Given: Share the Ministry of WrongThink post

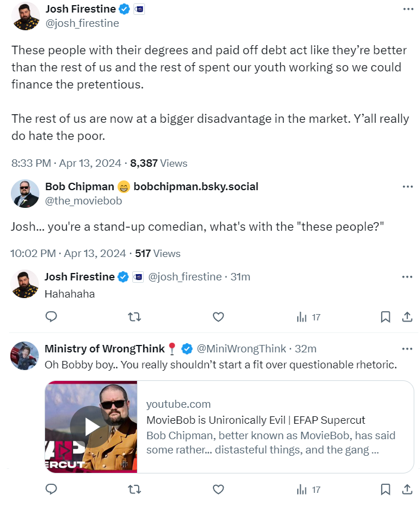Looking at the screenshot, I should point(407,489).
